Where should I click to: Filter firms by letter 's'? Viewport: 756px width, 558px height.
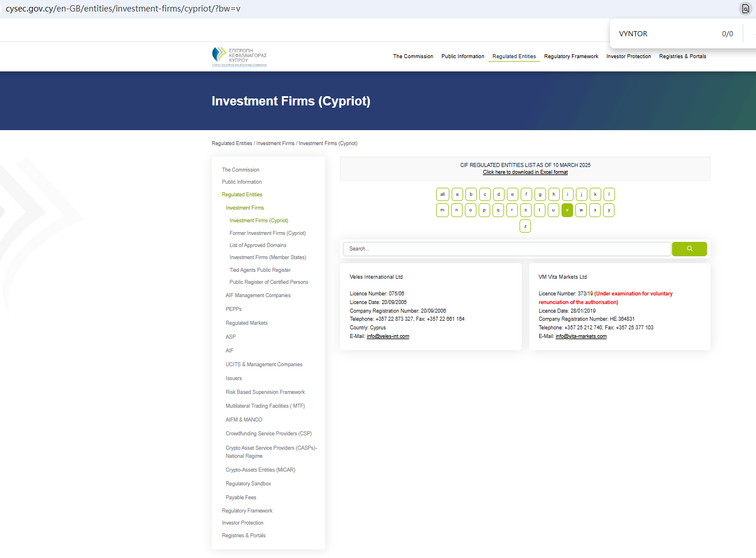coord(526,210)
